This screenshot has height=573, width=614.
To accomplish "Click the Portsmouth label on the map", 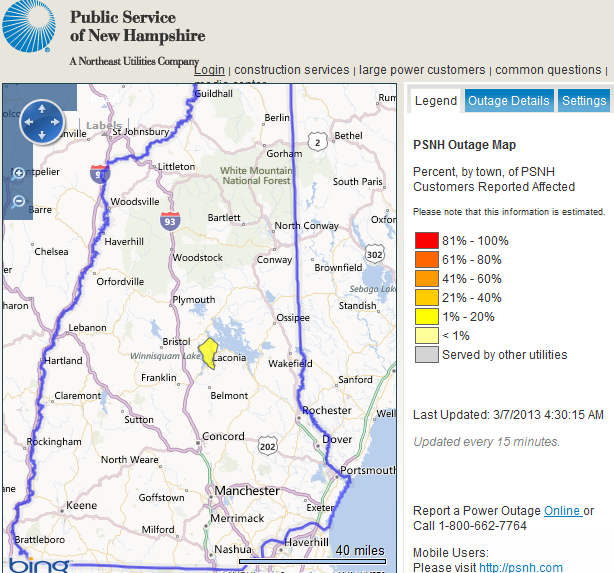I will [x=368, y=470].
